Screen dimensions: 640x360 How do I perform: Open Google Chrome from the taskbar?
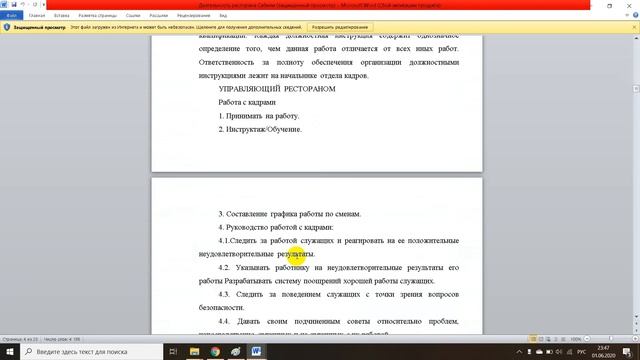215,351
